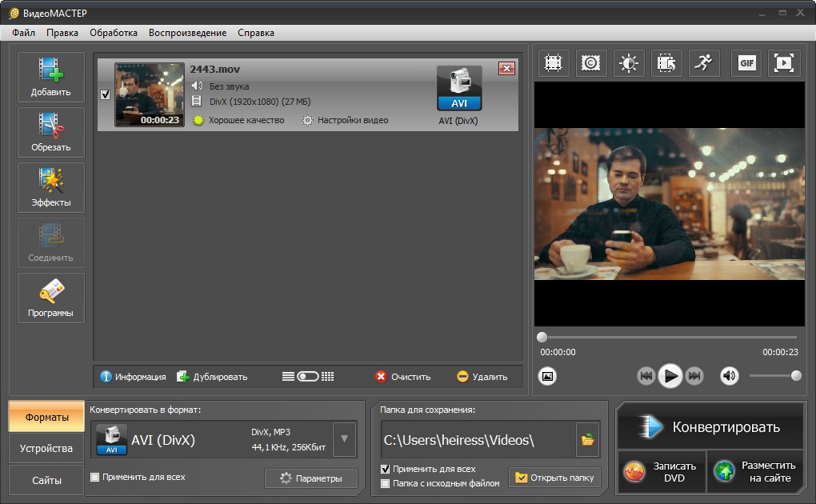Click the Соединить join videos button

click(x=51, y=242)
